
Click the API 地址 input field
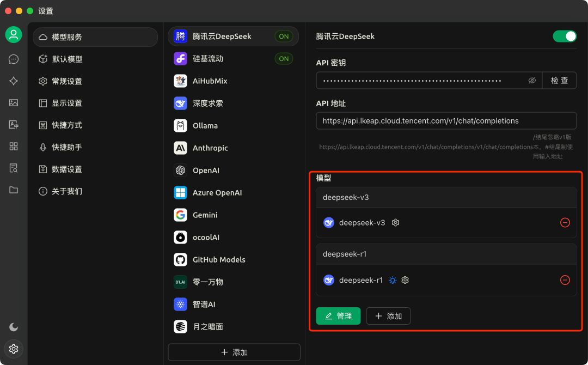(x=446, y=121)
